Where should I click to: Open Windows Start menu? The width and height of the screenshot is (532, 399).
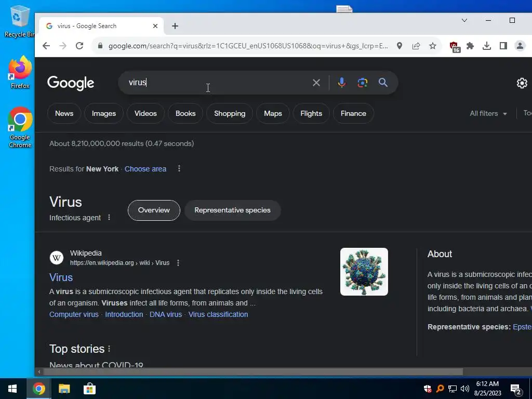click(12, 389)
